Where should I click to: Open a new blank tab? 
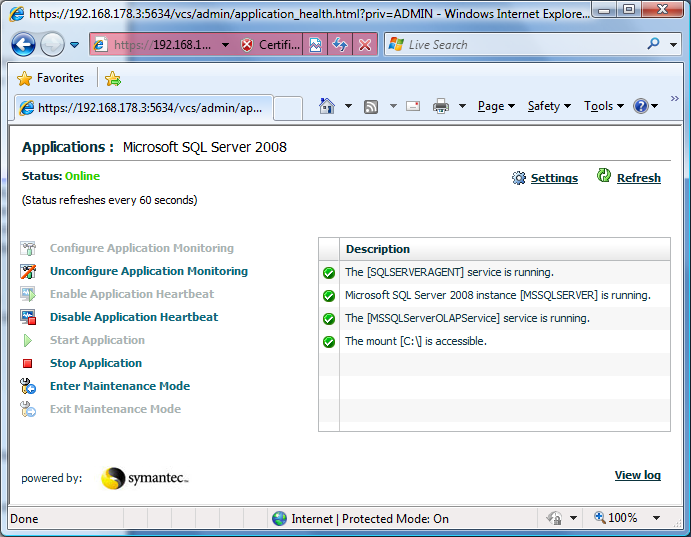coord(288,108)
